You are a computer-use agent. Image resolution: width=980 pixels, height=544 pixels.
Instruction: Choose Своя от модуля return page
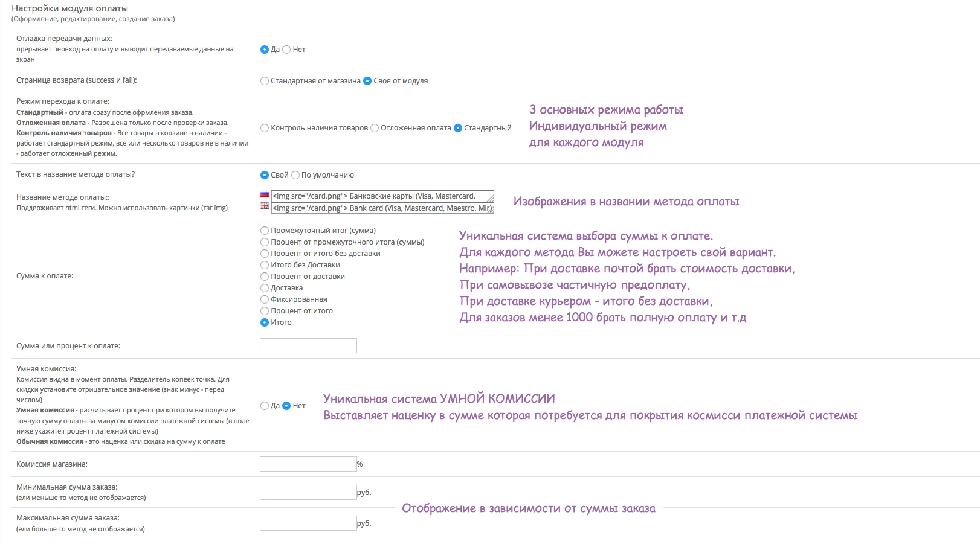367,81
